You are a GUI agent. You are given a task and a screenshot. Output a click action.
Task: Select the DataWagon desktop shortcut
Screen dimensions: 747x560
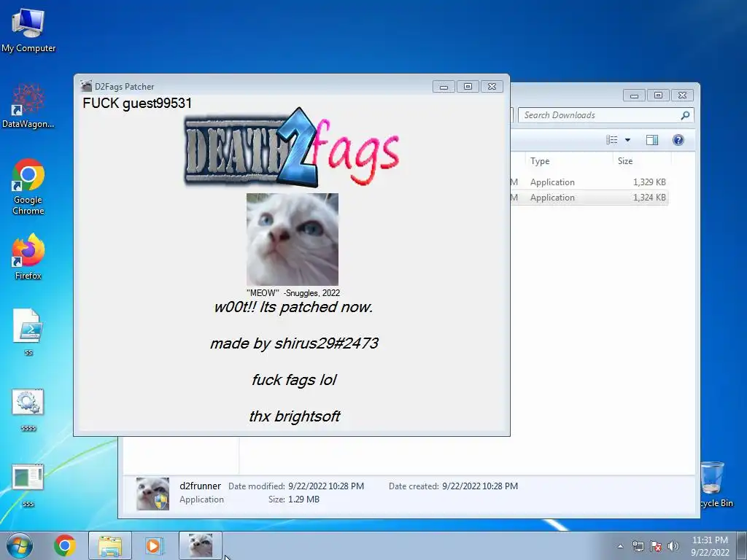click(28, 106)
